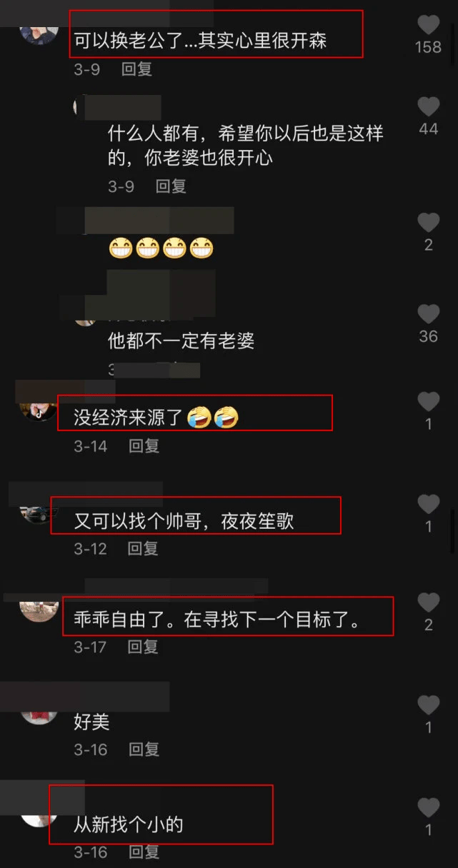Like the 没经济来源了 comment
The width and height of the screenshot is (458, 868).
click(429, 401)
